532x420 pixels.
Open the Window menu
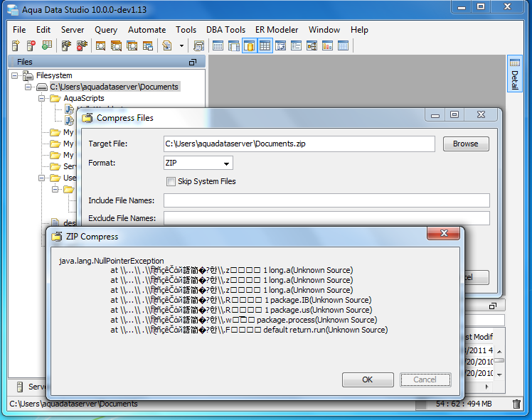pos(324,30)
